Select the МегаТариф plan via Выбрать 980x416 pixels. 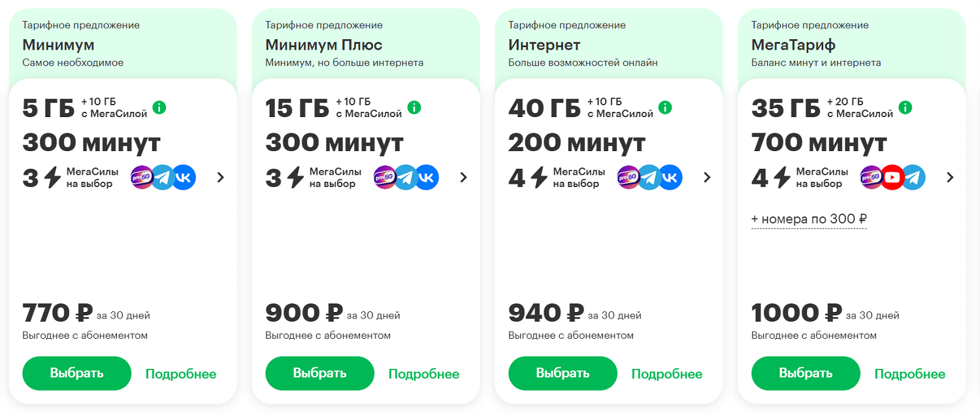click(x=806, y=373)
